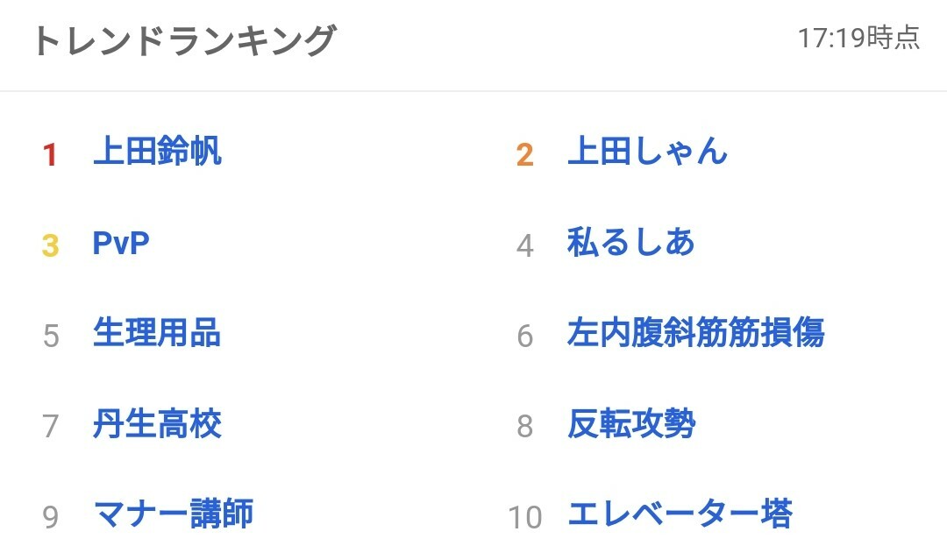The height and width of the screenshot is (560, 947).
Task: Click the red rank number 1
Action: (x=50, y=154)
